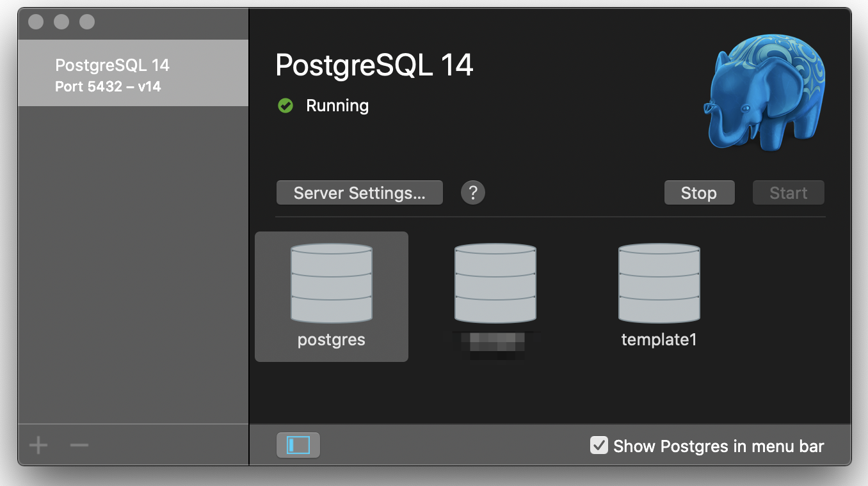
Task: Click the template1 database label
Action: click(659, 340)
